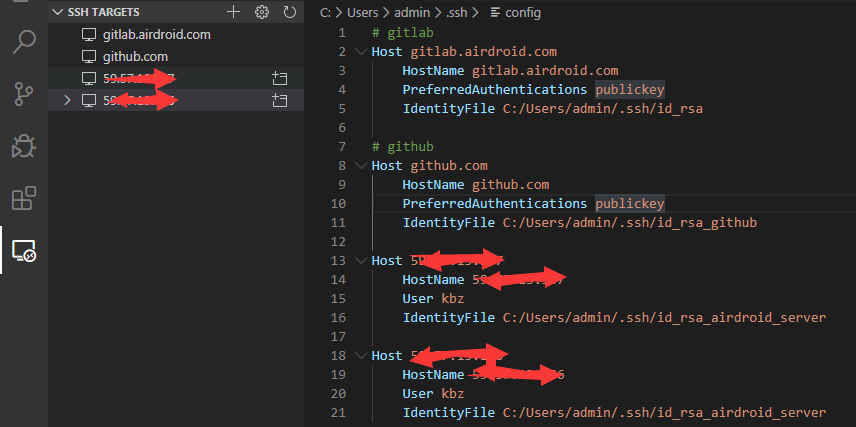Expand the second redacted SSH host
This screenshot has height=427, width=856.
[68, 100]
